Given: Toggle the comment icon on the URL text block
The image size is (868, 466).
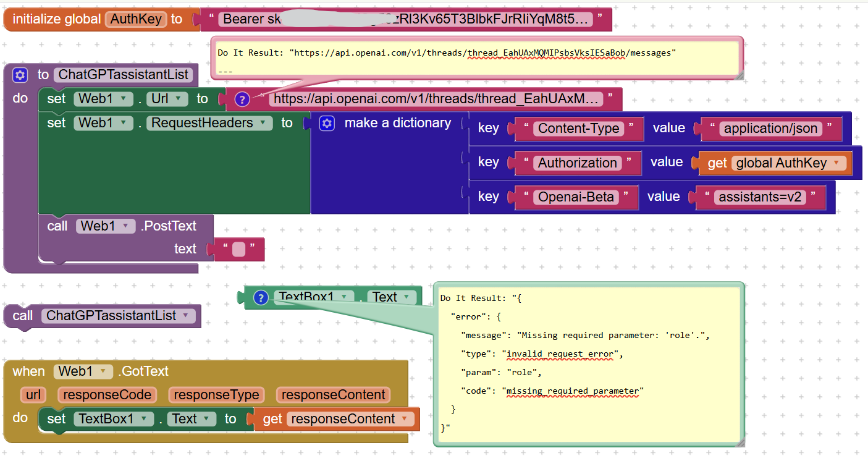Looking at the screenshot, I should coord(242,99).
